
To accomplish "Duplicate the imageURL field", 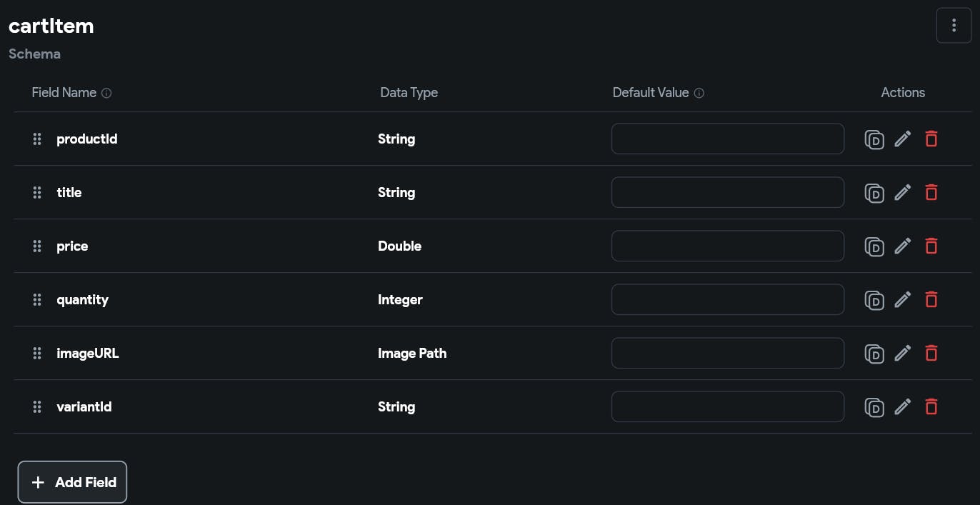I will pos(874,353).
